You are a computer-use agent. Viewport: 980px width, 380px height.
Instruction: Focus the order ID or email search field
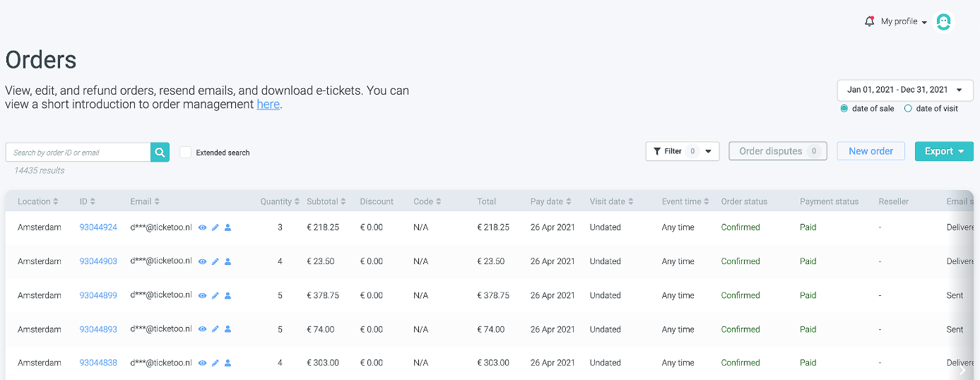coord(78,152)
